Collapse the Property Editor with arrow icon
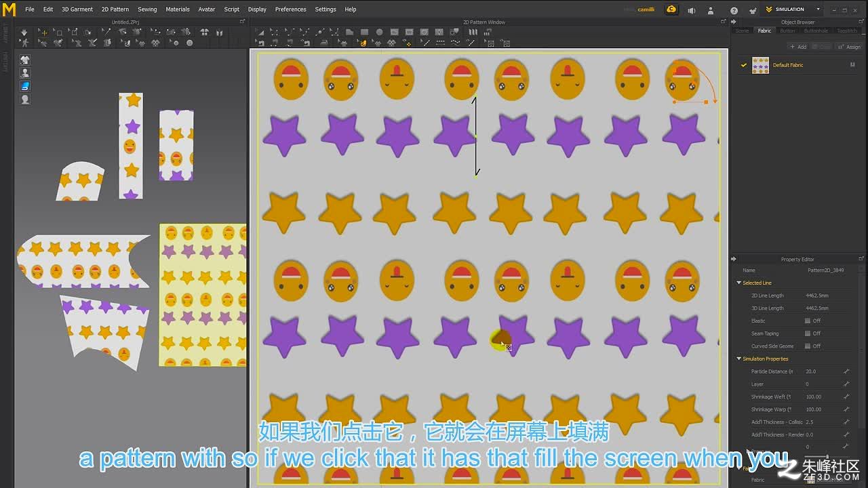 tap(734, 259)
